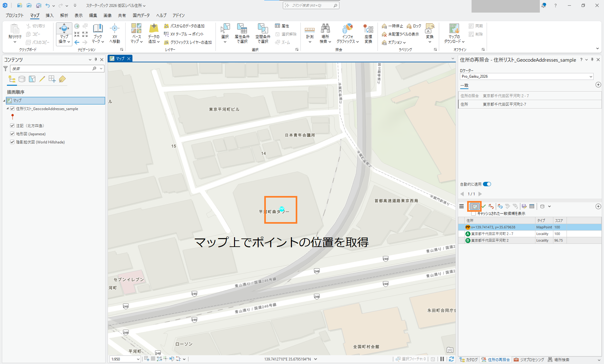This screenshot has height=364, width=604.
Task: Open the map scale 1:950 dropdown
Action: [x=138, y=359]
